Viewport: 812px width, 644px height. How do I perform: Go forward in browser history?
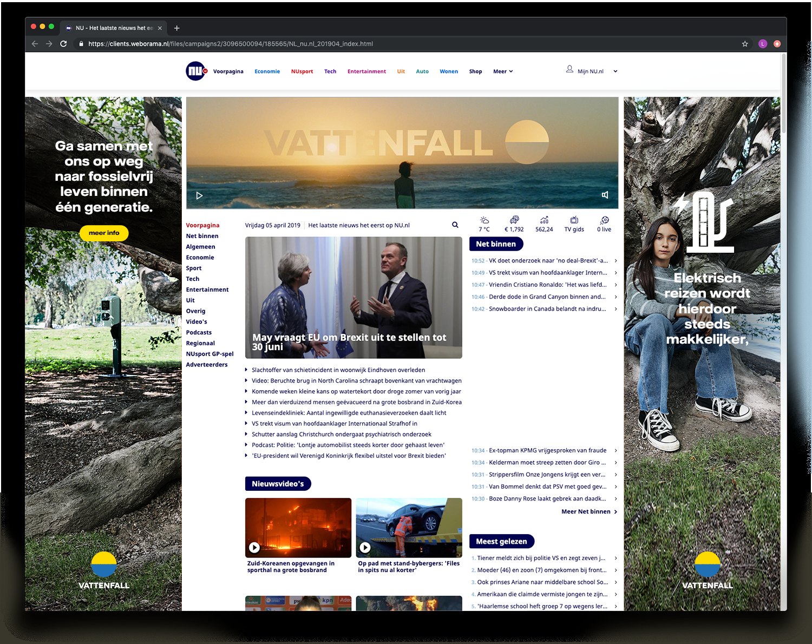tap(49, 44)
